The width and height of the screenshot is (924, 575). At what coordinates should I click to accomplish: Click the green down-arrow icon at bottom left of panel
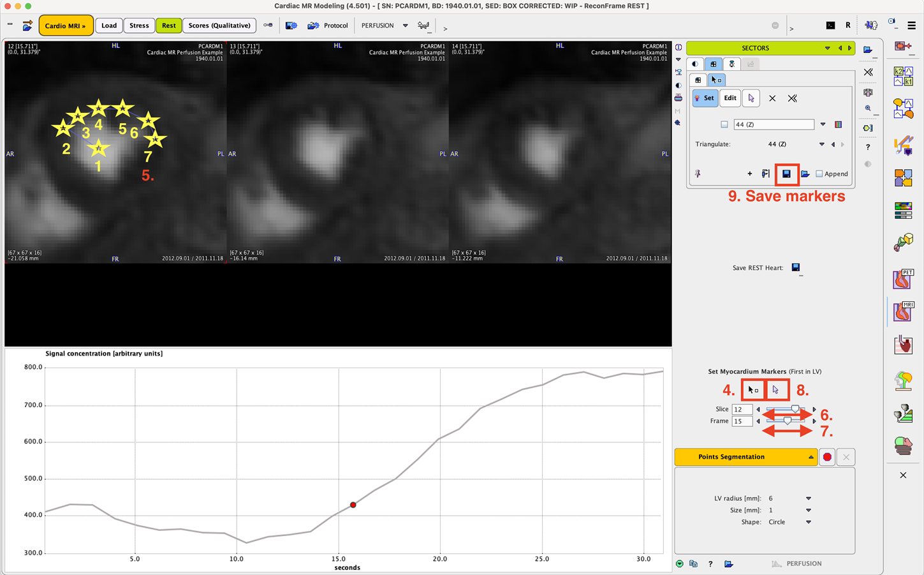pyautogui.click(x=680, y=564)
